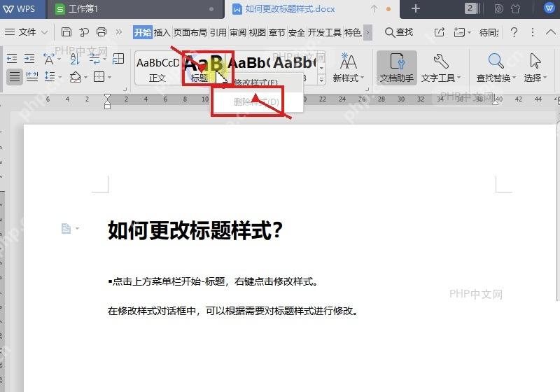The width and height of the screenshot is (560, 392).
Task: Expand more quick access tools chevrons
Action: coord(119,32)
